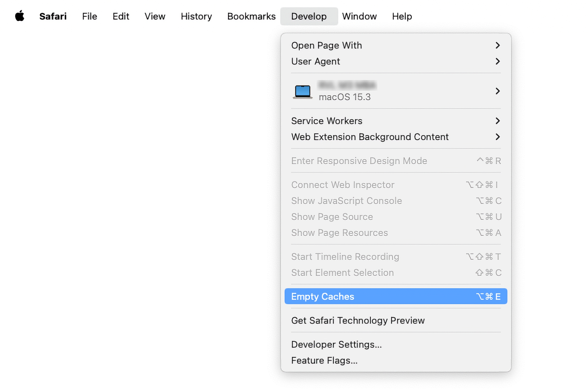This screenshot has height=392, width=588.
Task: Click the Develop menu title
Action: tap(309, 16)
